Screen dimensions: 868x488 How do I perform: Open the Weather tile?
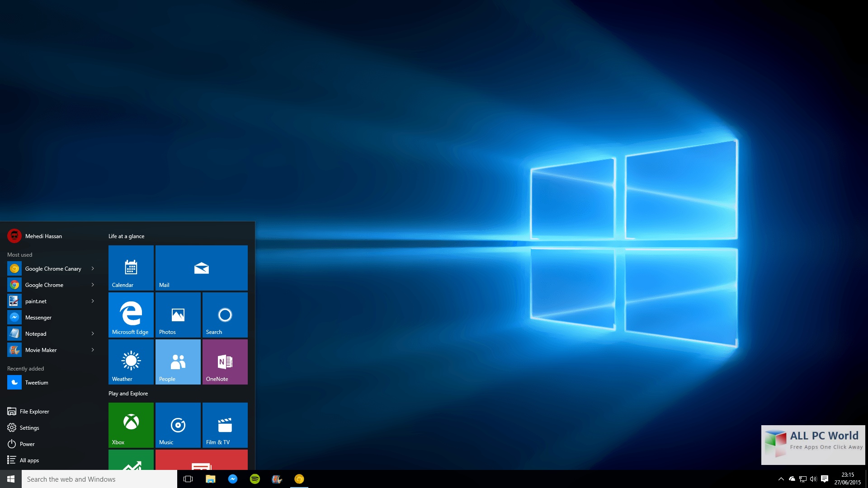[131, 361]
